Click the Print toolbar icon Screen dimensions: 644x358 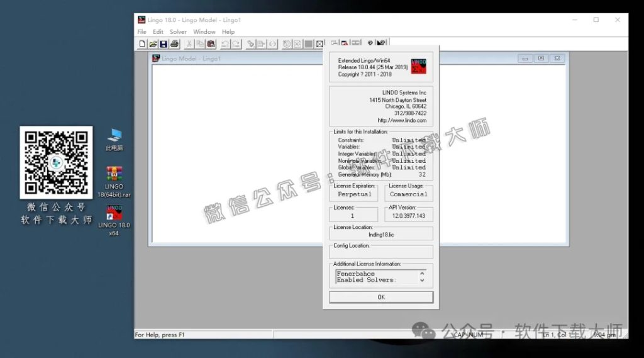click(x=174, y=44)
